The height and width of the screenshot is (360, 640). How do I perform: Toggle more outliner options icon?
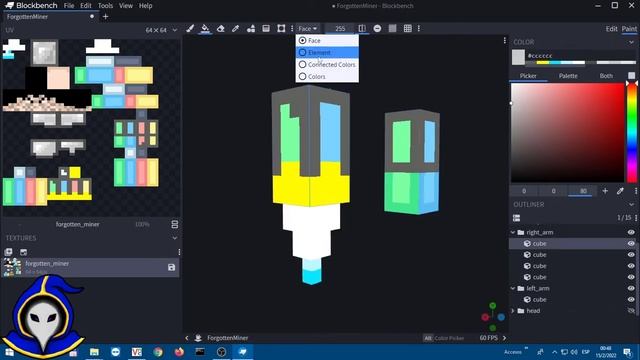[x=516, y=218]
